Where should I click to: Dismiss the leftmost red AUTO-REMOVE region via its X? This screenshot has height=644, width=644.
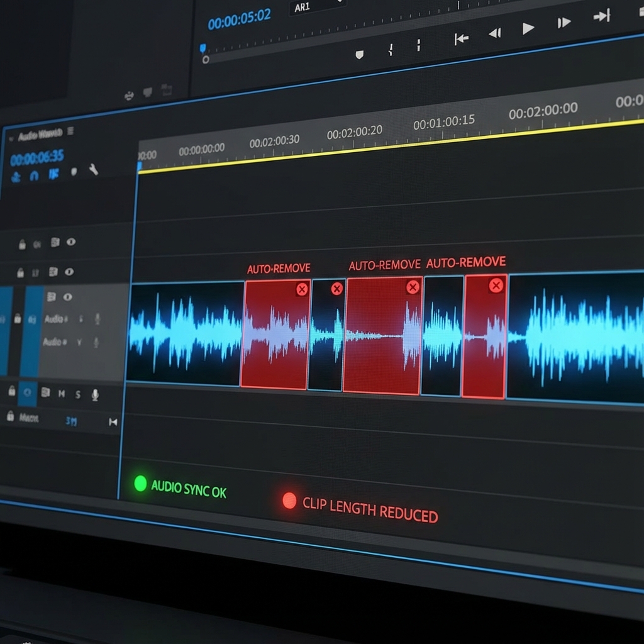[302, 289]
